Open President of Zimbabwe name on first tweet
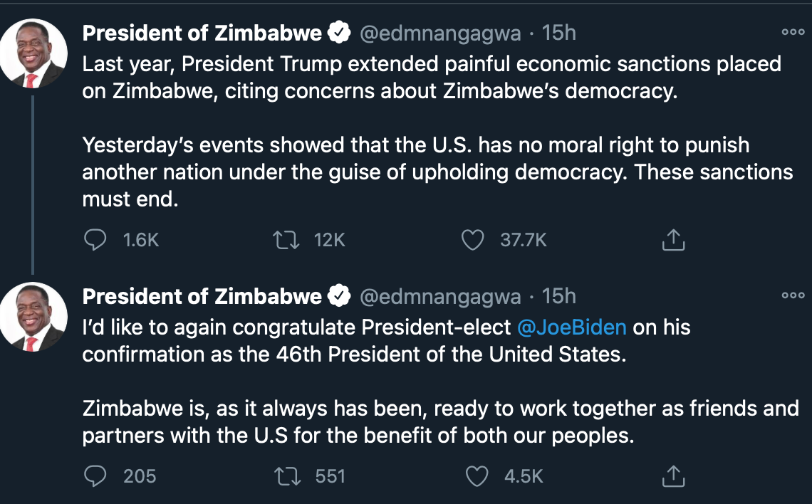Screen dimensions: 812x504 click(x=202, y=32)
